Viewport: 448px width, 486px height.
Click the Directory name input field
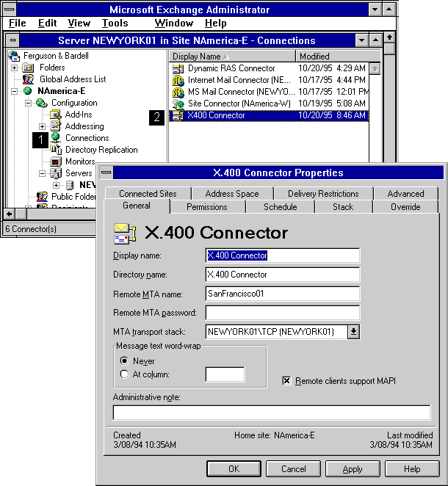pos(283,275)
